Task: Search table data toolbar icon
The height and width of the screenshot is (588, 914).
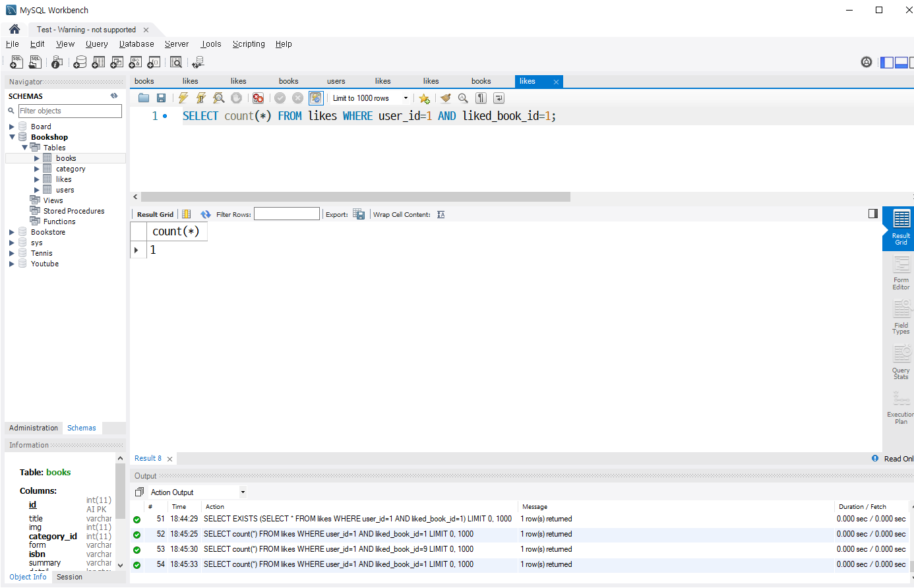Action: click(176, 62)
